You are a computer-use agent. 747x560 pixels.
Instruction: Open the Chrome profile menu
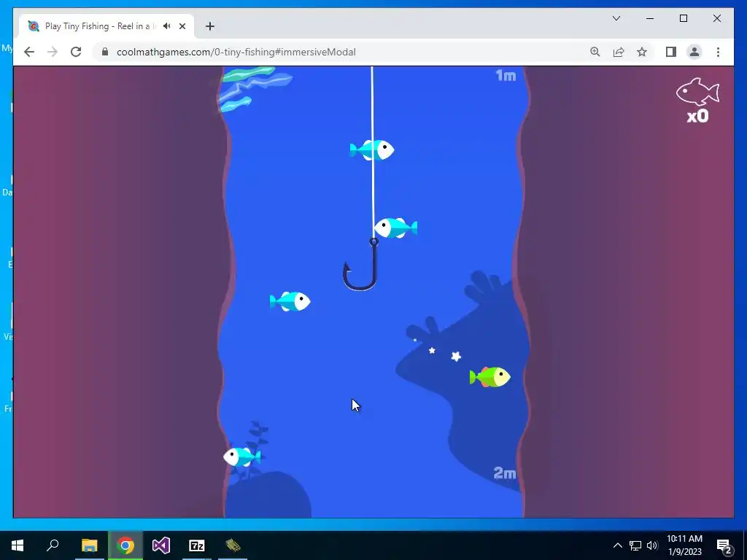click(694, 52)
